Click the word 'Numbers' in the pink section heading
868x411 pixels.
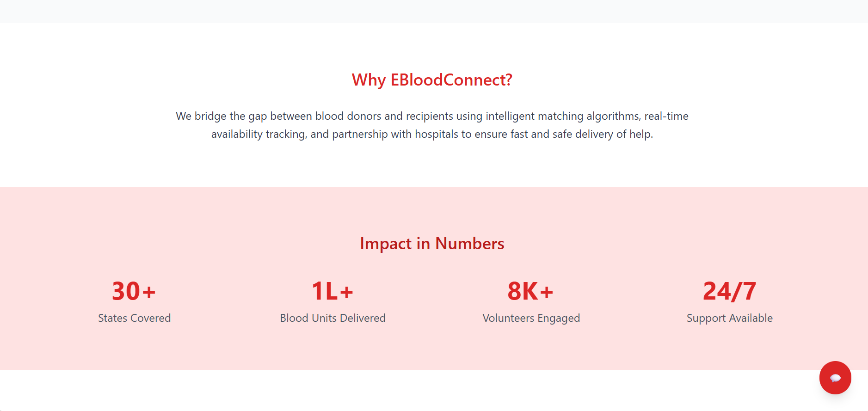(x=470, y=244)
